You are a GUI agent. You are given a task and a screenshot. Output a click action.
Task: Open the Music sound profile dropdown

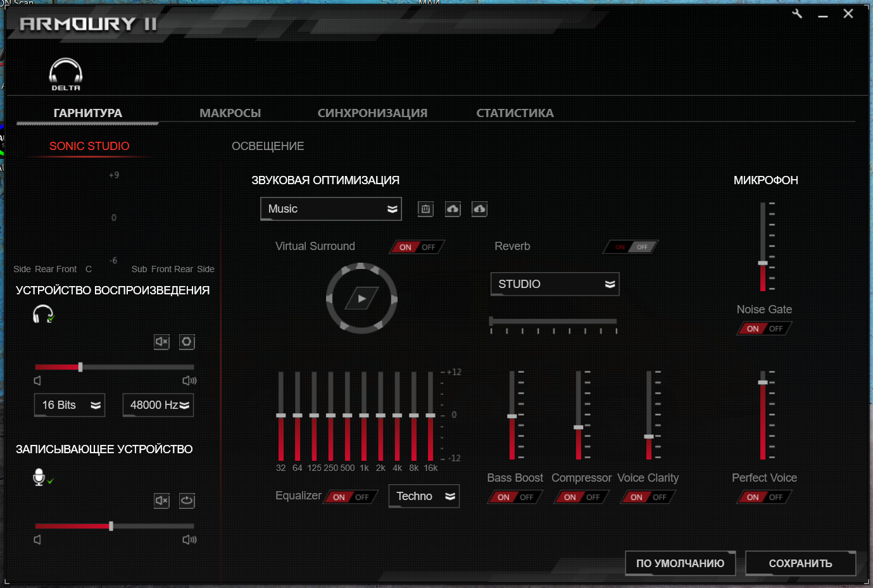point(331,209)
